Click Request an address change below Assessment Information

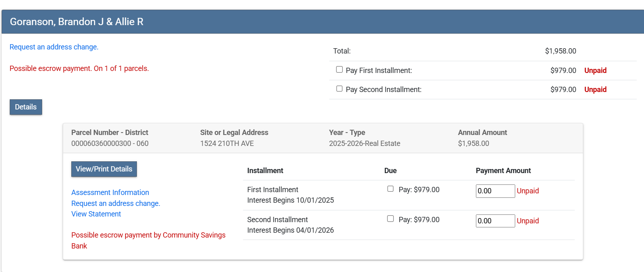116,203
